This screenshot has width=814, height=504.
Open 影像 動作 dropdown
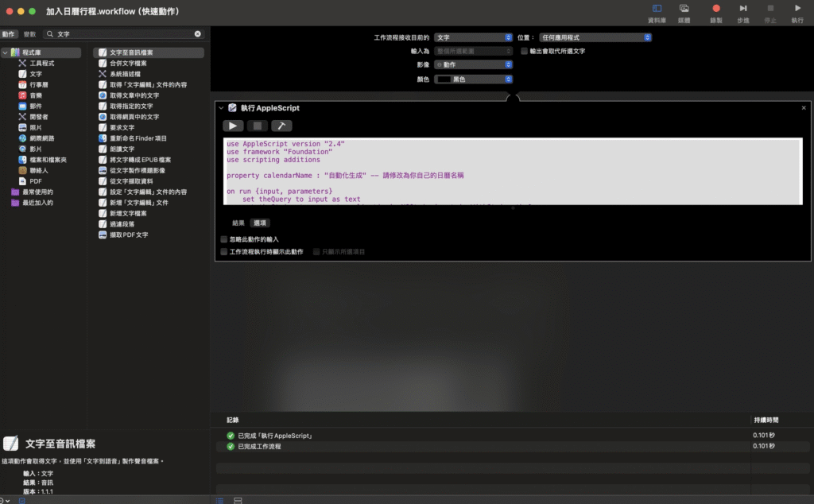474,64
